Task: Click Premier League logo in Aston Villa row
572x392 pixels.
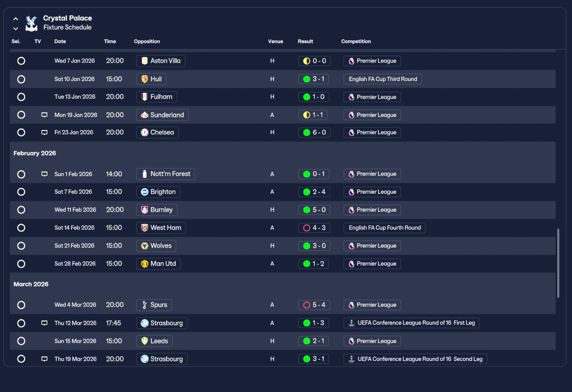Action: [351, 61]
